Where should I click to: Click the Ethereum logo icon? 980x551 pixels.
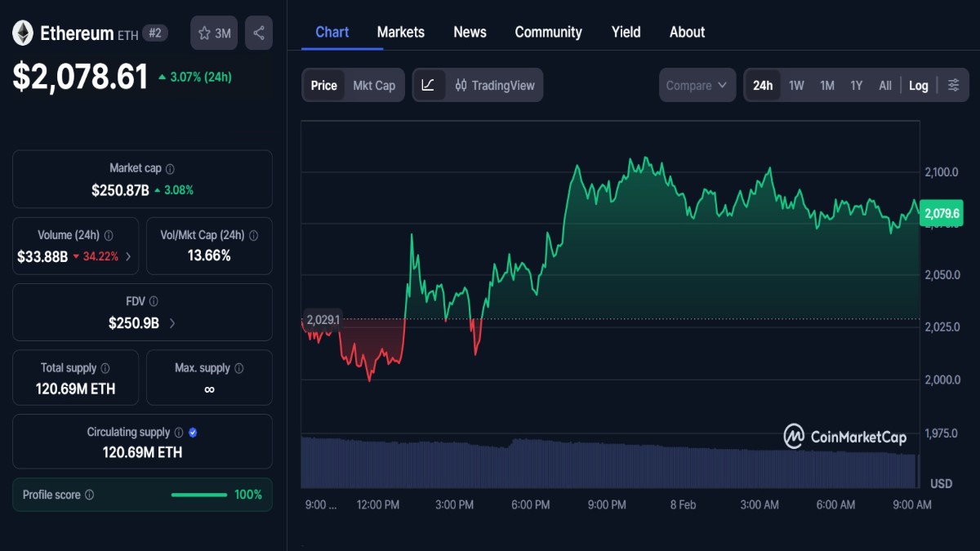point(22,33)
